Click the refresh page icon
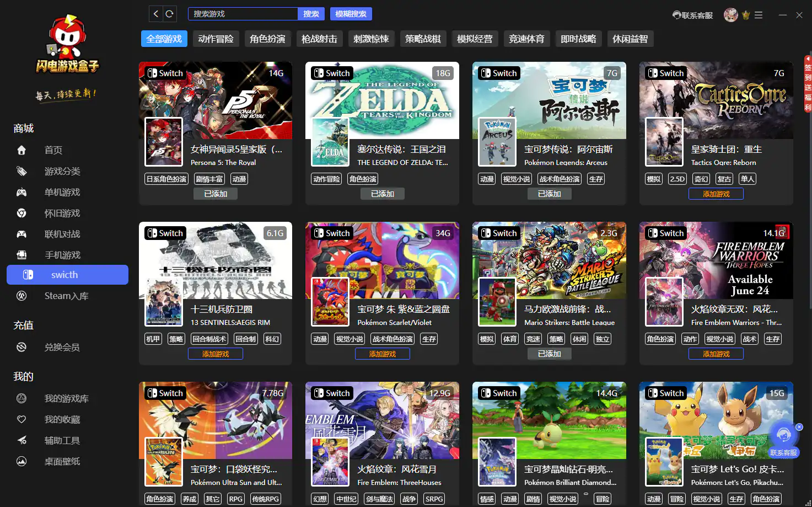812x507 pixels. pos(170,14)
